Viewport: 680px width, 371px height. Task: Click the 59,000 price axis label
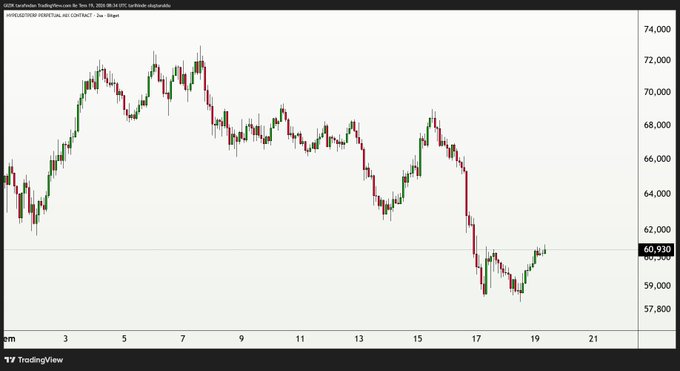click(x=657, y=286)
